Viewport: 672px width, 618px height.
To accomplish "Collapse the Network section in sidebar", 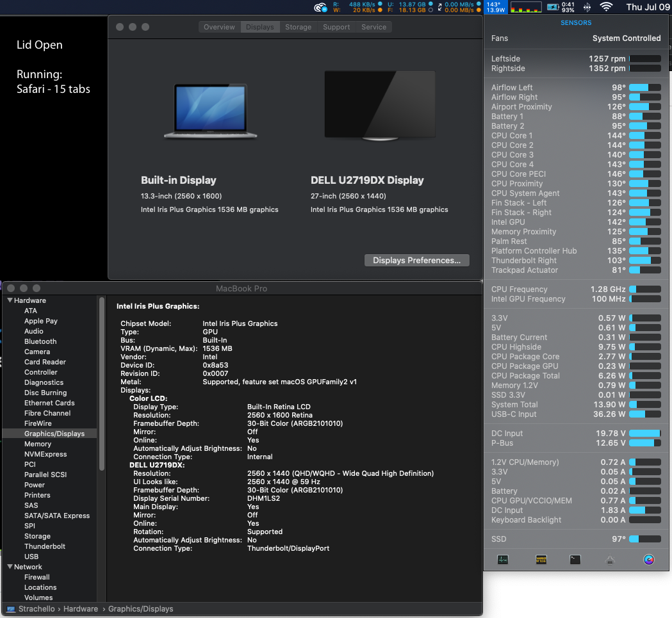I will (10, 567).
